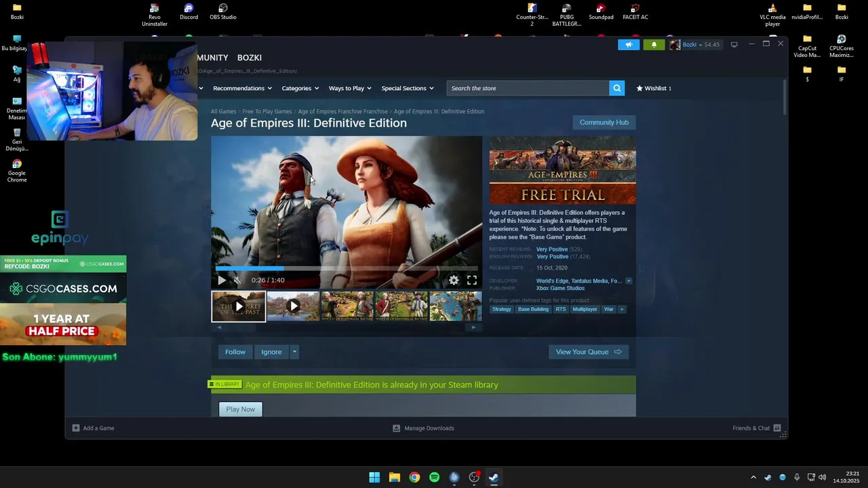Open Steam taskbar icon

494,477
